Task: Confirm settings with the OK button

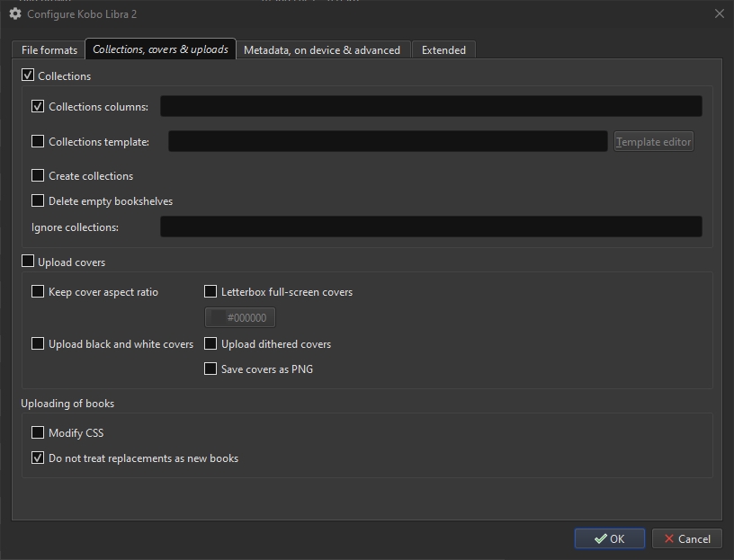Action: click(609, 539)
